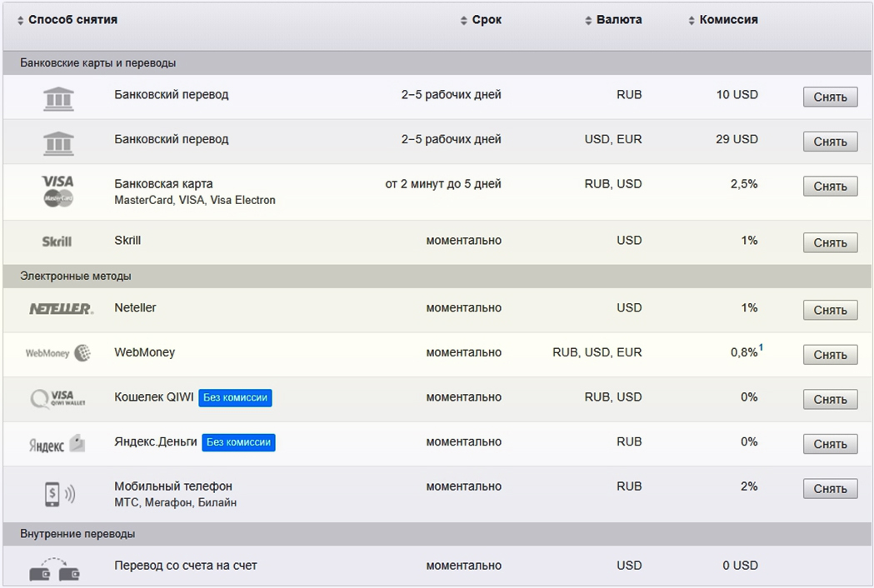874x588 pixels.
Task: Select the Перевод со счета на счет row
Action: (x=186, y=566)
